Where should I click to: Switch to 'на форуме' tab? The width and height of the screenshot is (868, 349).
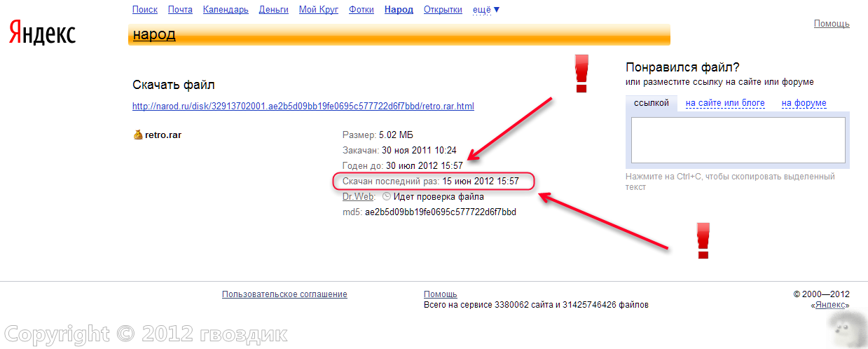point(804,103)
